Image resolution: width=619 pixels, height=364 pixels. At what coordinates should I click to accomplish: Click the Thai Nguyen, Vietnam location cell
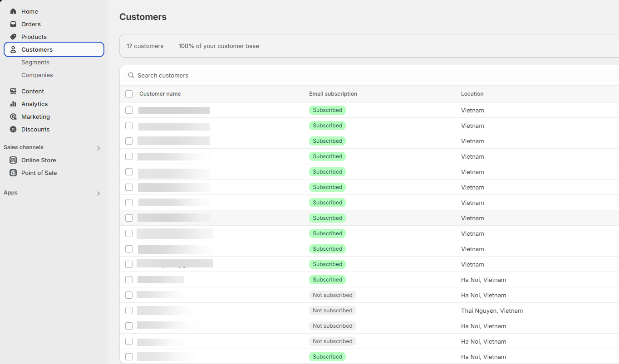[x=492, y=311]
